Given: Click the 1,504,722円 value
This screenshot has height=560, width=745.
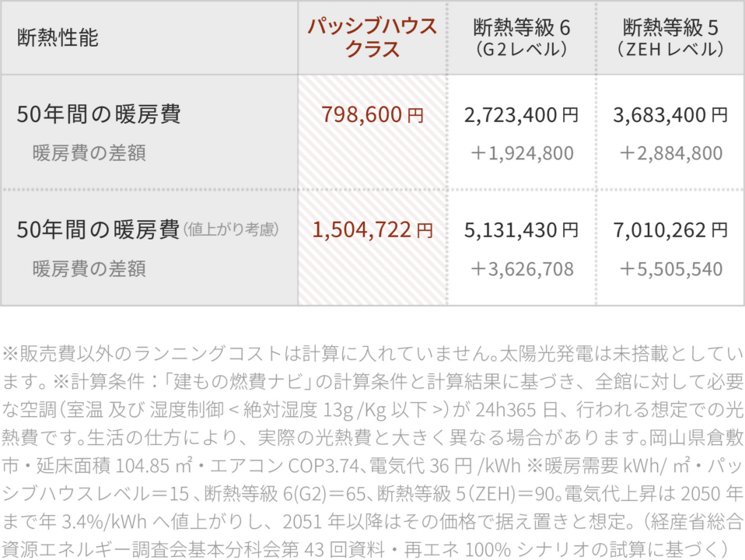Looking at the screenshot, I should (372, 229).
